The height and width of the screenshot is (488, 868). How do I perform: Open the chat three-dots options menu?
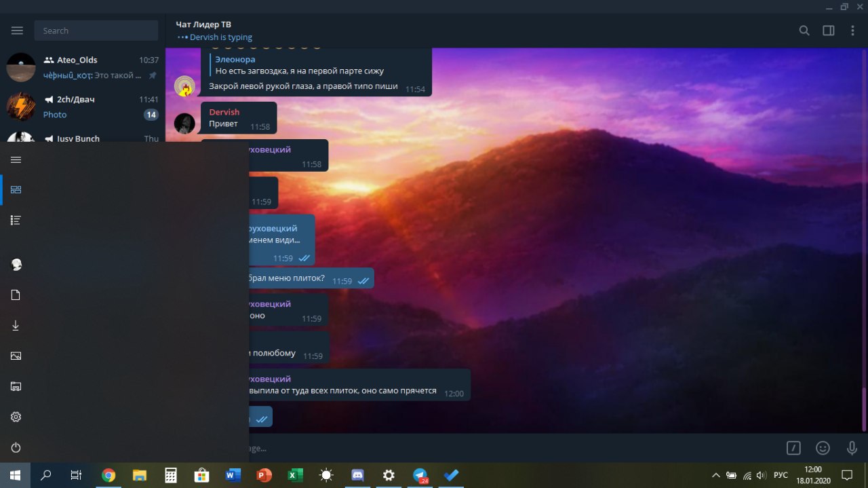853,31
